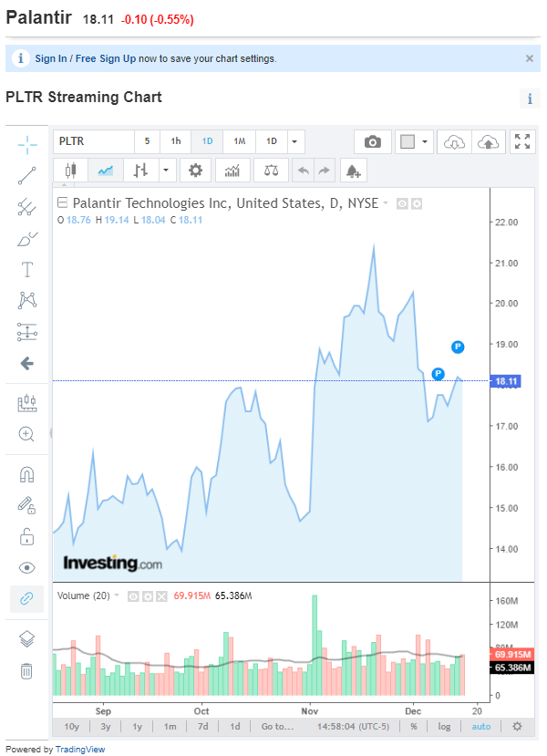
Task: Set date range to 3y
Action: pos(106,726)
